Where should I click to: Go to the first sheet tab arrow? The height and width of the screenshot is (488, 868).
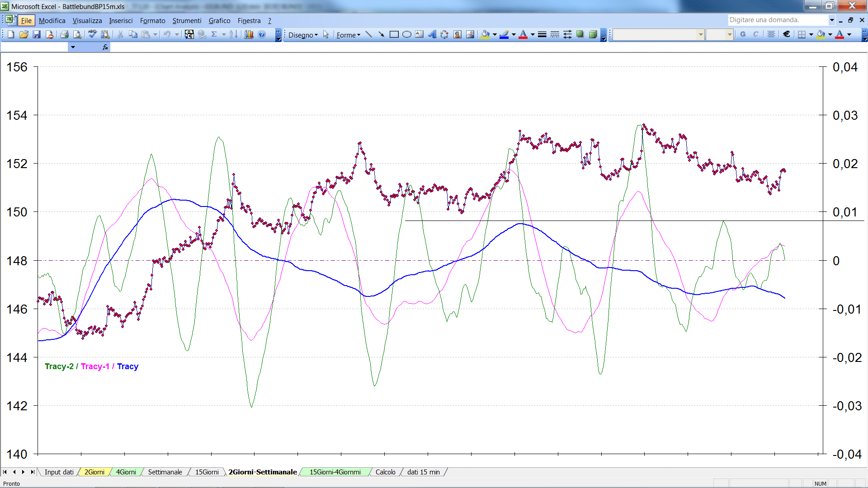(x=5, y=472)
